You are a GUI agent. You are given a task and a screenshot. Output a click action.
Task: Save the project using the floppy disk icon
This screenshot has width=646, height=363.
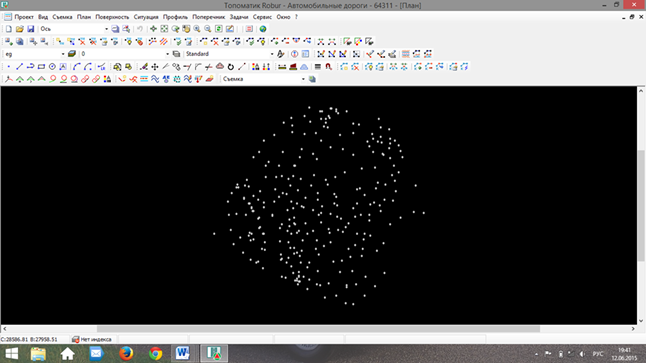(x=30, y=29)
